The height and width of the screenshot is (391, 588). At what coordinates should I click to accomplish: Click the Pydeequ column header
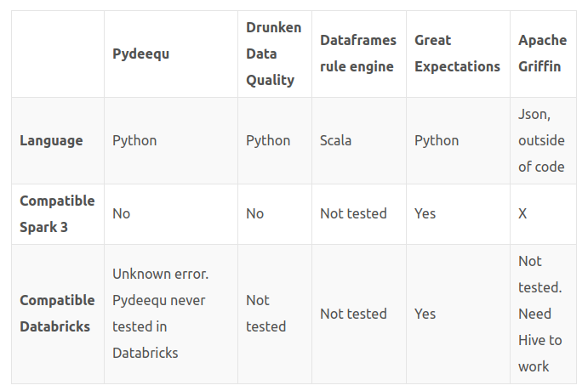pos(140,54)
